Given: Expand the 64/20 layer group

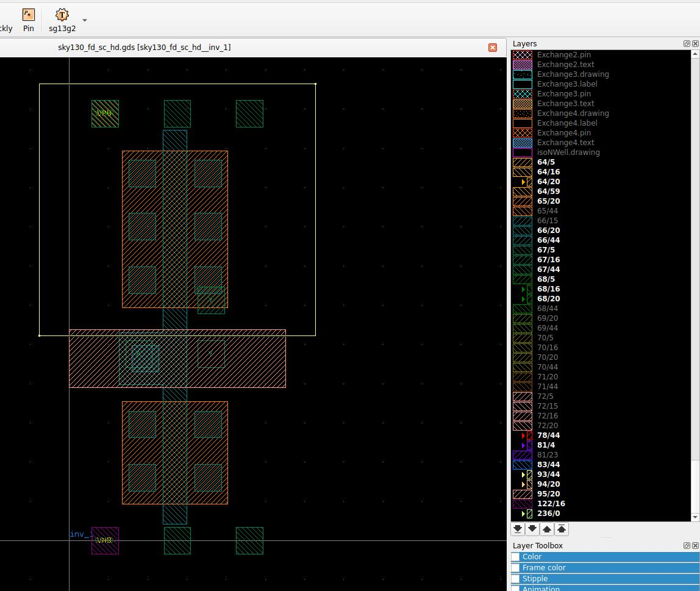Looking at the screenshot, I should click(523, 182).
